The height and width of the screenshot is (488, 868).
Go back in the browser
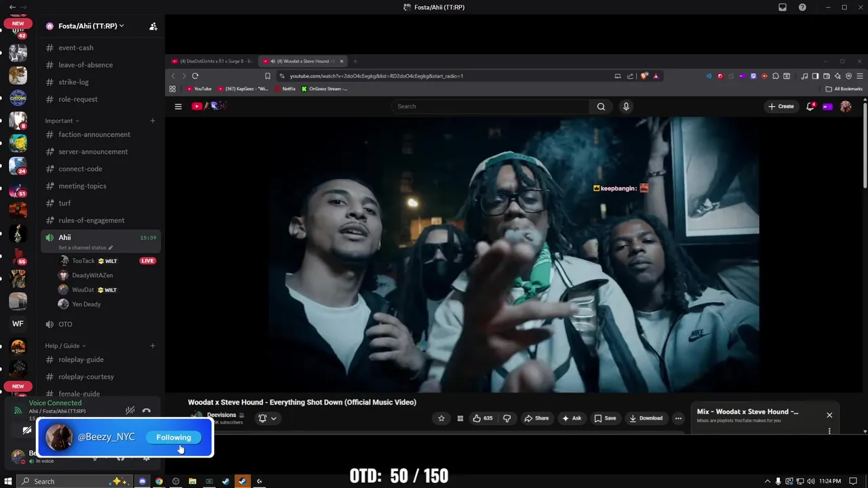(x=173, y=76)
